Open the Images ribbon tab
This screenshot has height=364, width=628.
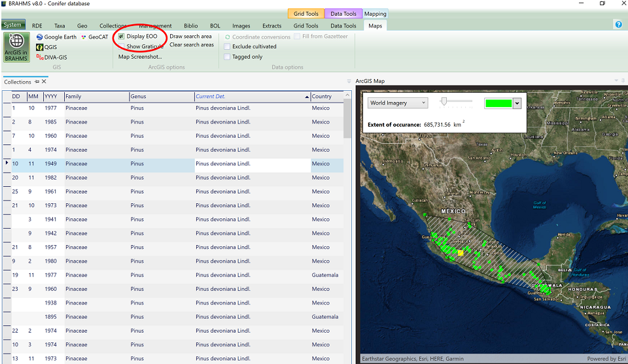click(241, 25)
